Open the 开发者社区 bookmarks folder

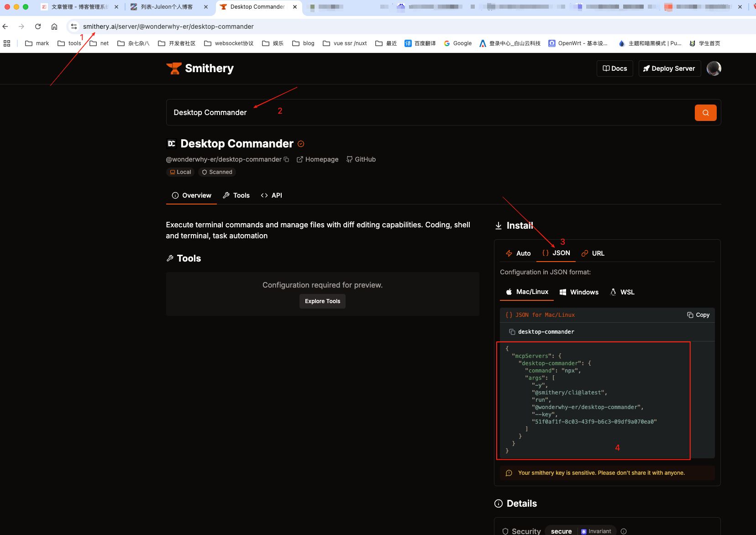click(177, 43)
